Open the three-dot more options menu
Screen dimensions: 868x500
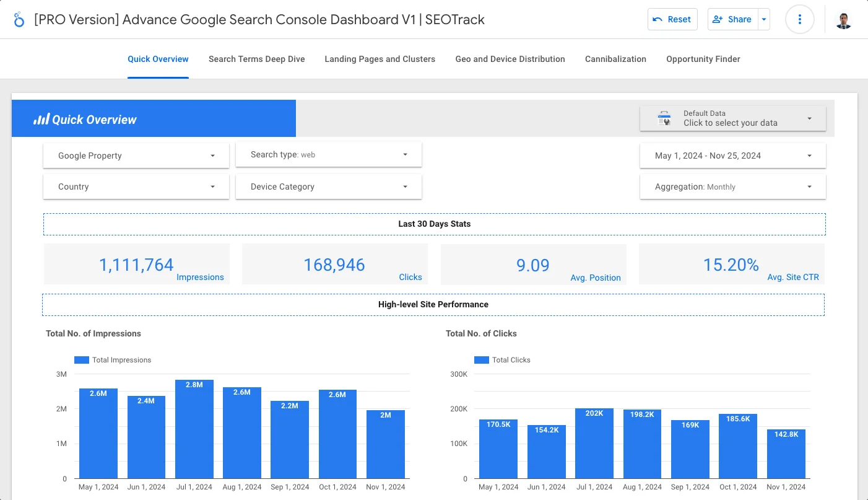tap(800, 19)
